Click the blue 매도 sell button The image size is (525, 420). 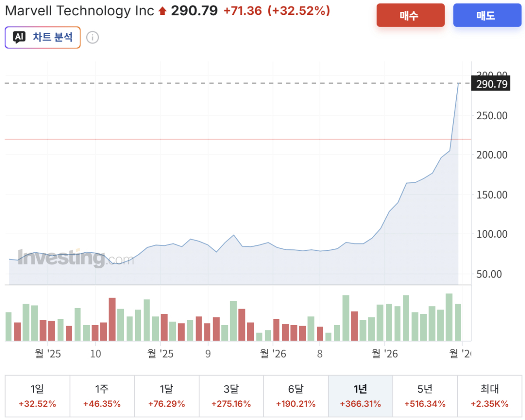[487, 15]
